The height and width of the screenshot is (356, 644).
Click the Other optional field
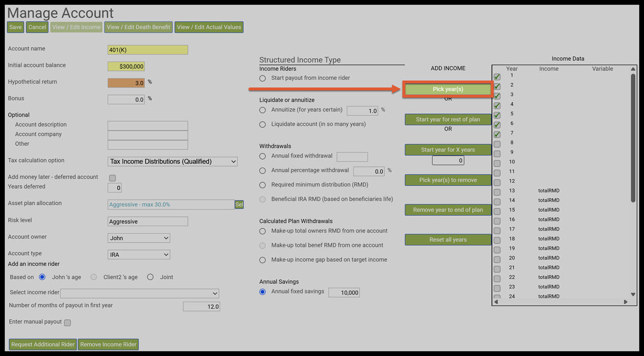click(148, 145)
